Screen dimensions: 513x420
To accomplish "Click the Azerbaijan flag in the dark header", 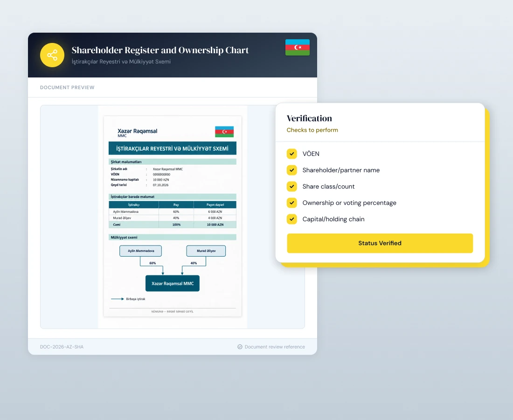I will click(x=298, y=48).
